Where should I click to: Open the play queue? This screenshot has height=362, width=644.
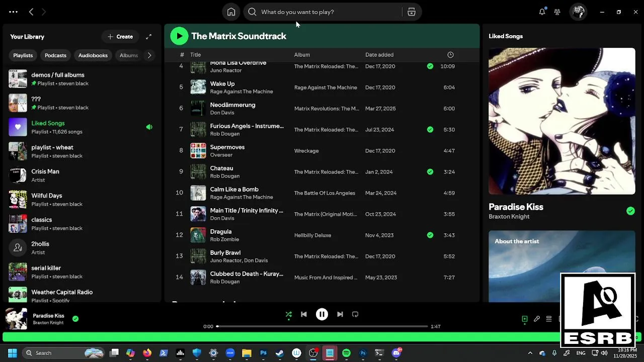549,319
